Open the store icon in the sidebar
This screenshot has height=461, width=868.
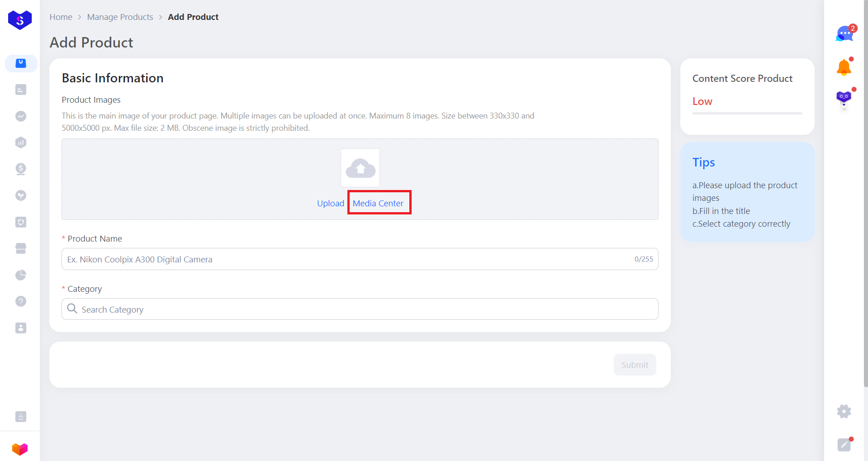click(20, 248)
